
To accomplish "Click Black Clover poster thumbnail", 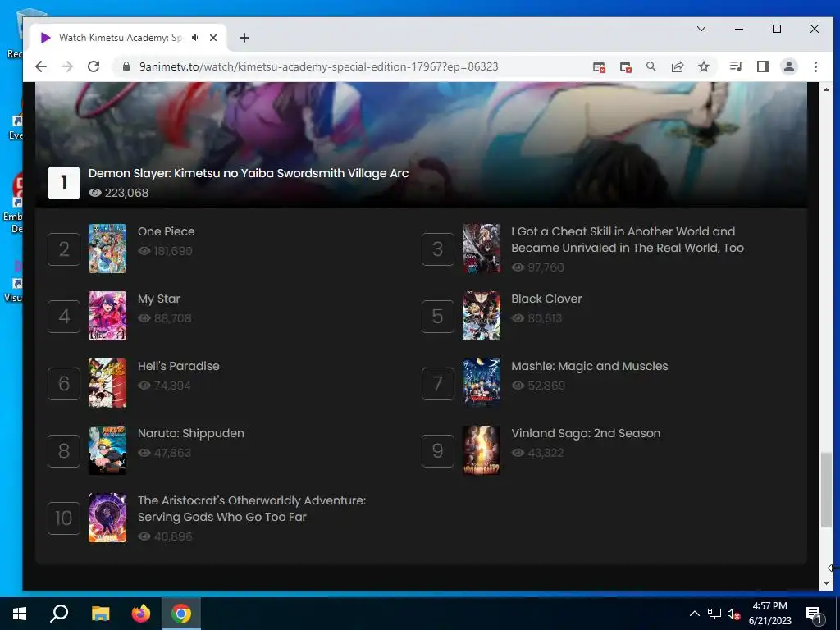I will 481,316.
